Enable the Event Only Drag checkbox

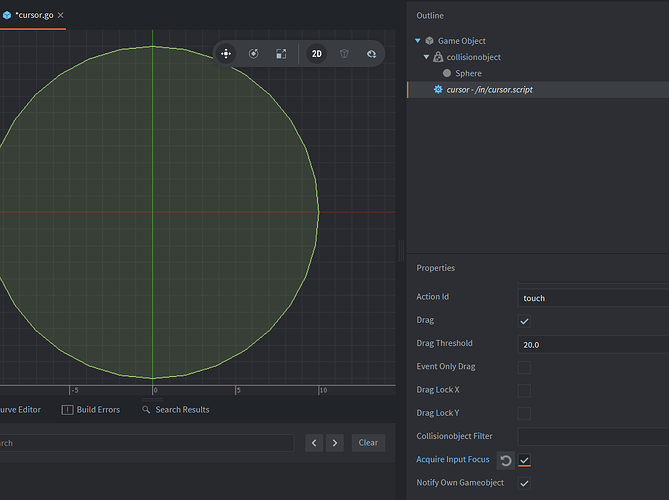point(524,367)
